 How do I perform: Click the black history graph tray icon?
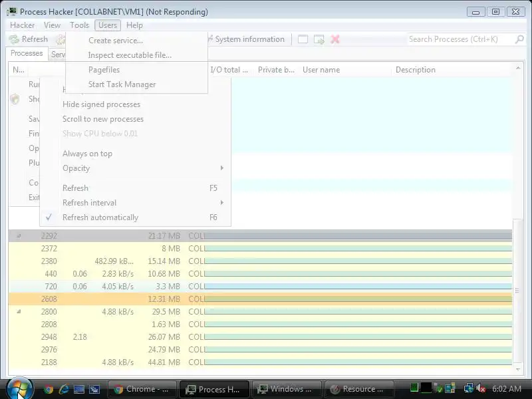(426, 388)
